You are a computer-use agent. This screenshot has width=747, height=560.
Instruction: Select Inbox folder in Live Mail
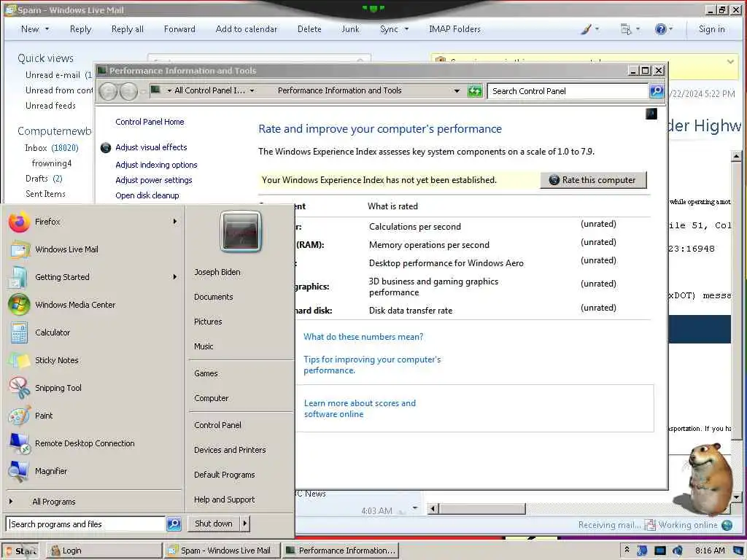click(52, 148)
